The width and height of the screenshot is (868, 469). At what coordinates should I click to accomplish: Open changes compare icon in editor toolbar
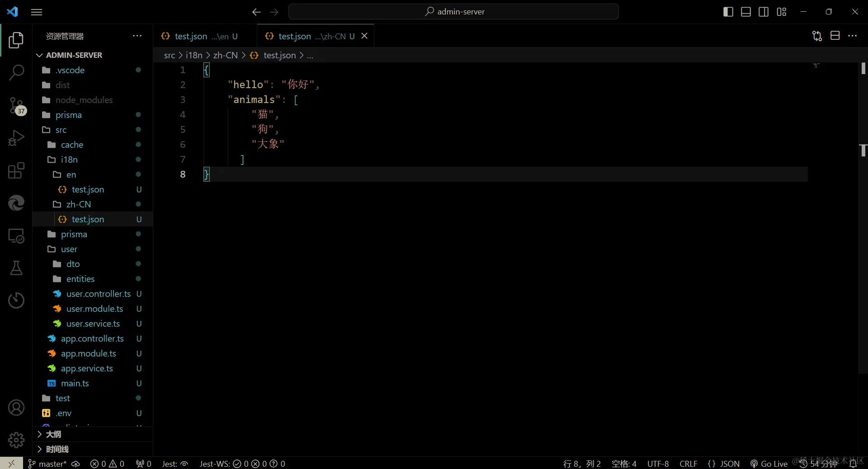click(x=817, y=36)
